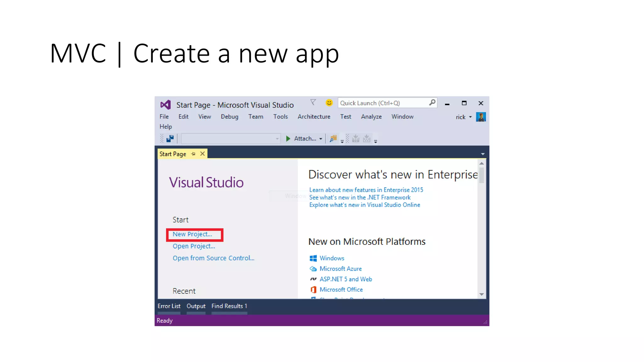
Task: Switch to the Error List tab
Action: coord(169,306)
